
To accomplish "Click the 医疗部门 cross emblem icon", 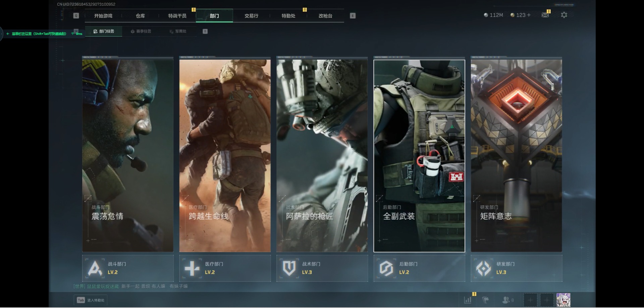I will pos(192,268).
